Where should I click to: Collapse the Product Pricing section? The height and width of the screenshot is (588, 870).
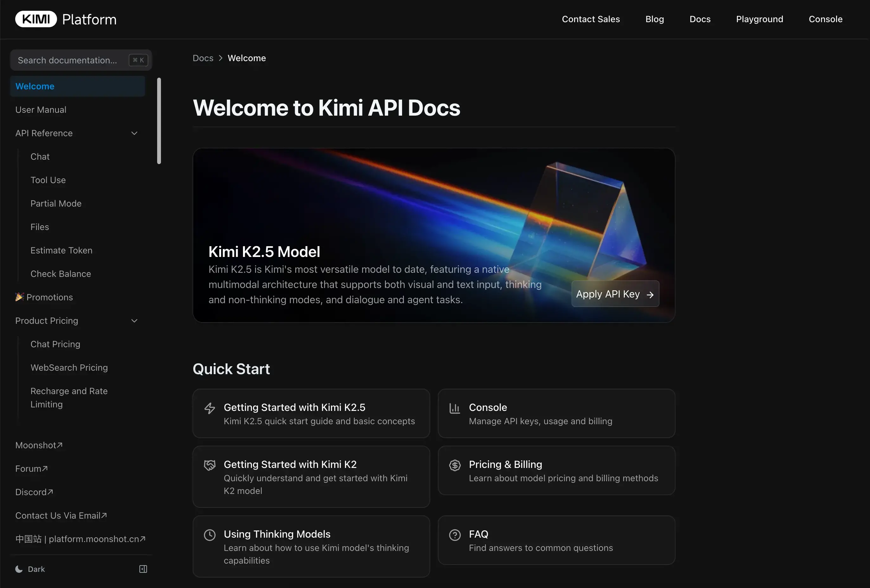pos(134,321)
